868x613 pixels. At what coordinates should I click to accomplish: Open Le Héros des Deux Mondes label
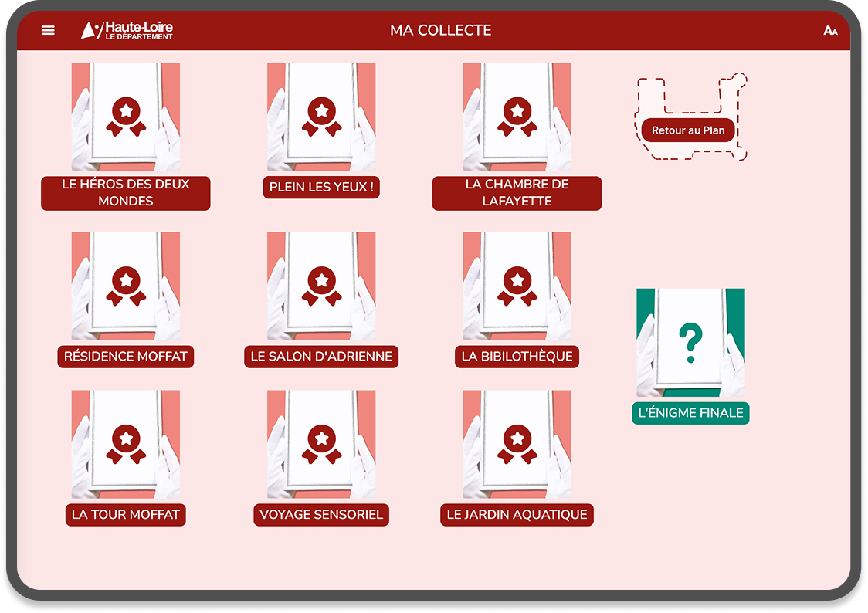(126, 193)
